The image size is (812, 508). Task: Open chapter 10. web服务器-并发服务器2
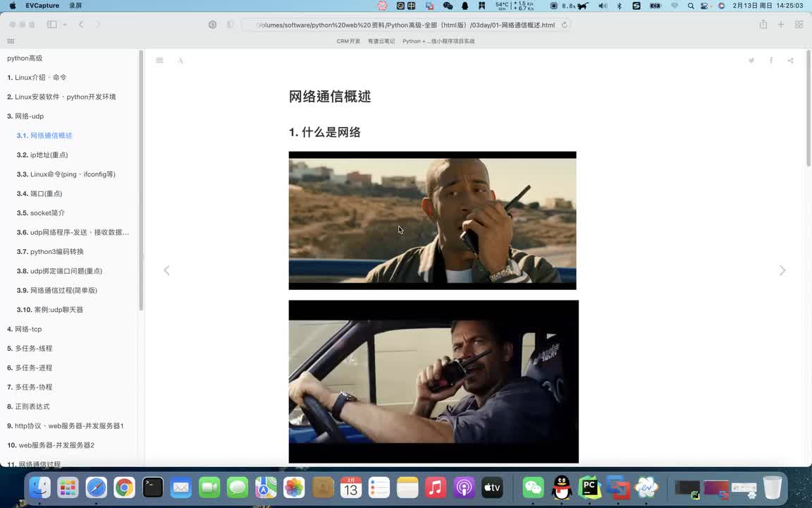click(x=51, y=445)
